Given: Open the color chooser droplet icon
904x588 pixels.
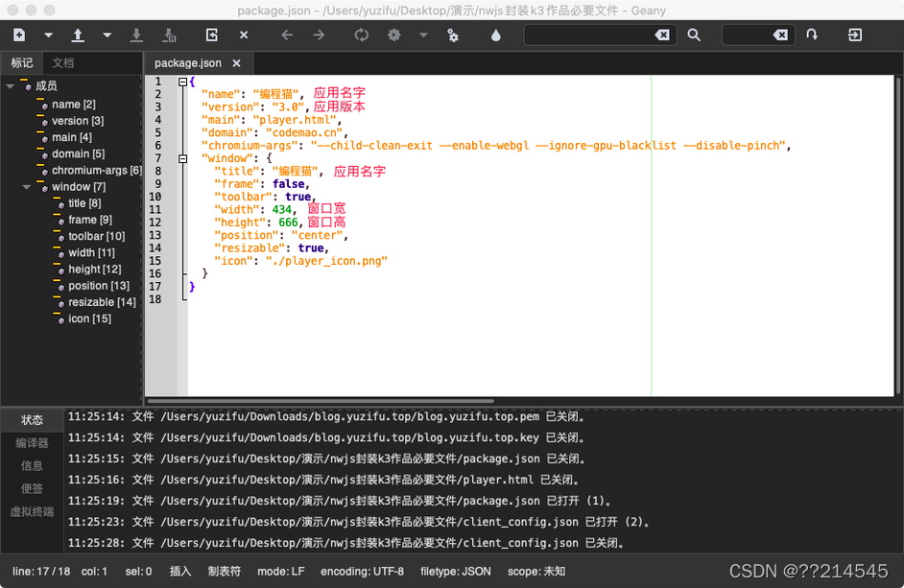Looking at the screenshot, I should pos(496,35).
